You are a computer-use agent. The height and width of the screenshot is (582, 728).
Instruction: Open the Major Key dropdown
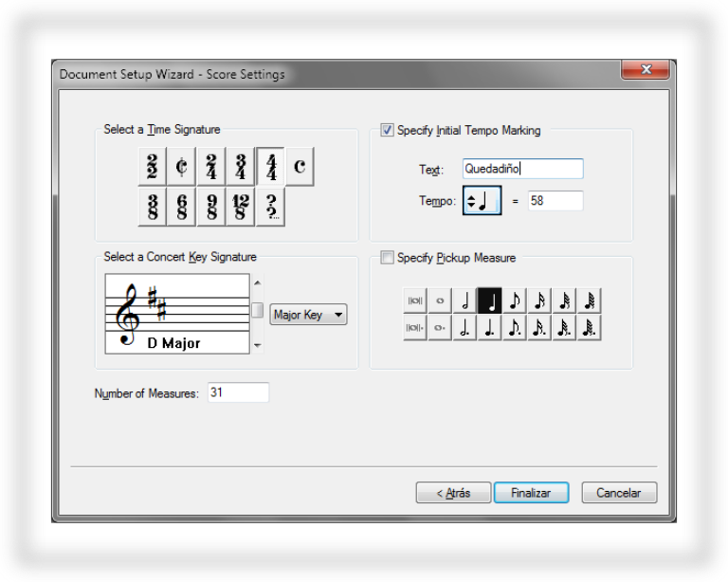[x=308, y=315]
